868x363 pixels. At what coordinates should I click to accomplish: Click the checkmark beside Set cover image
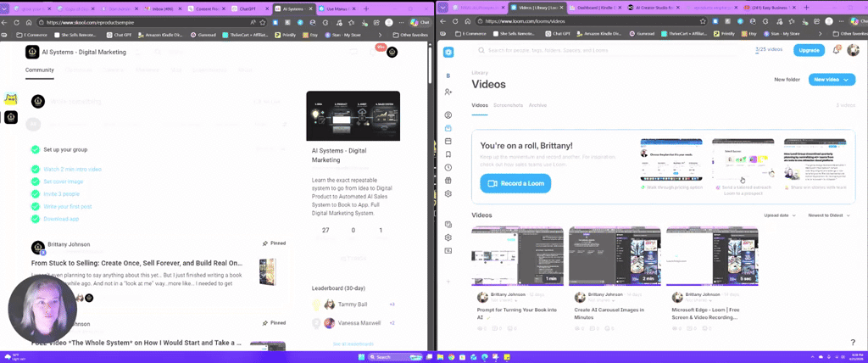36,181
